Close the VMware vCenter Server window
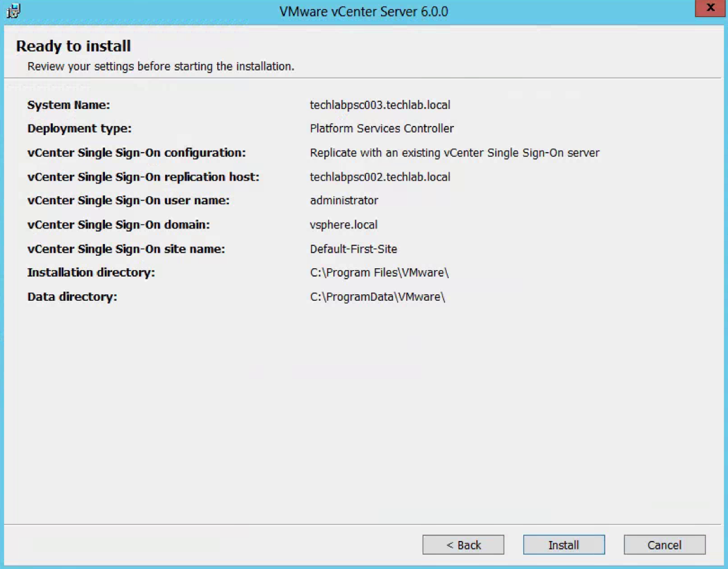728x569 pixels. 710,8
